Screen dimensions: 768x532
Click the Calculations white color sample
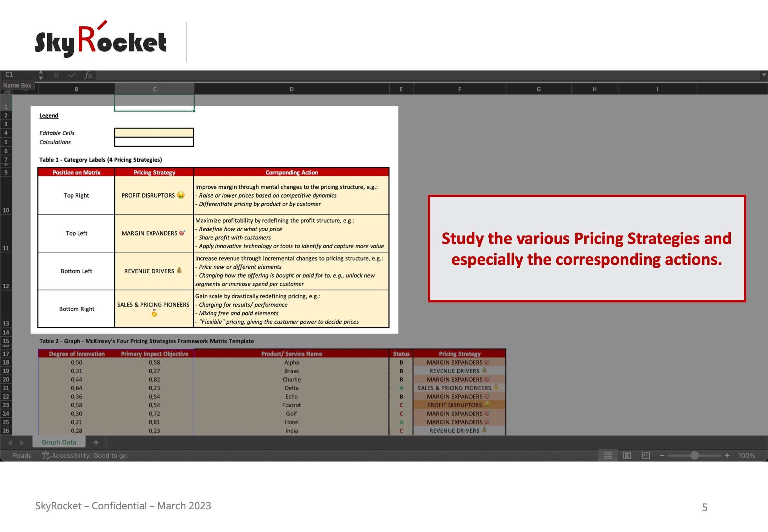click(x=154, y=142)
